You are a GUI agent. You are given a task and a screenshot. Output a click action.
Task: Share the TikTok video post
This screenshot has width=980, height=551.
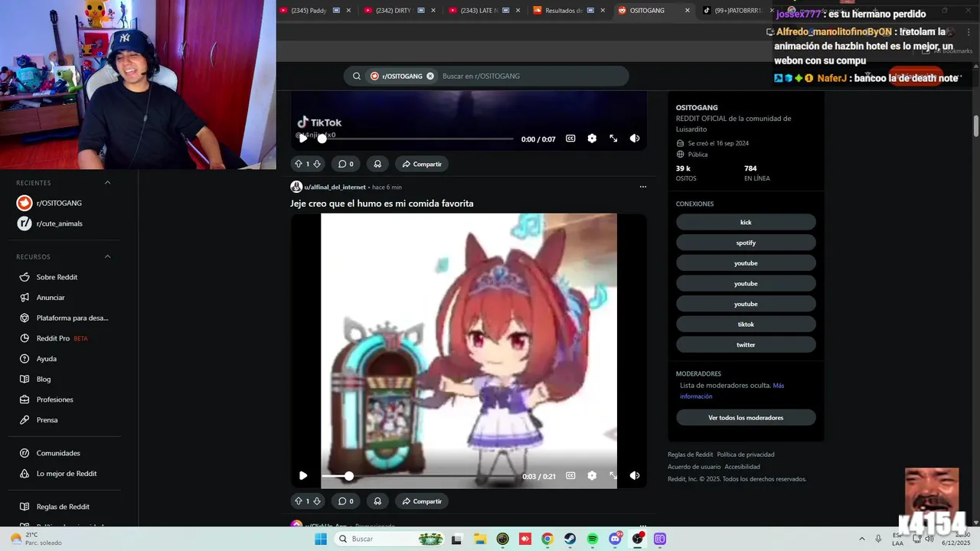[x=422, y=164]
